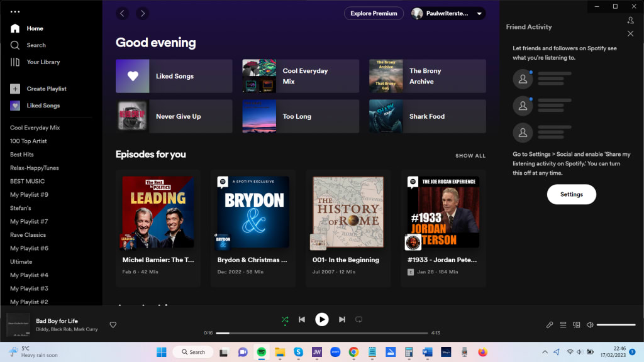The image size is (644, 362).
Task: Open the Paulwriterste... account dropdown
Action: point(448,14)
